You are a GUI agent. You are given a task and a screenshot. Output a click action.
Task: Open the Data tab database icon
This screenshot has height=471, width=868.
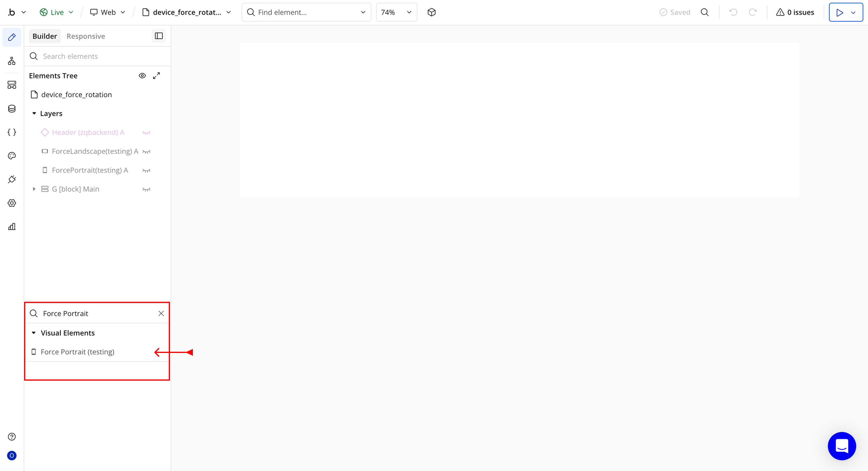point(12,108)
